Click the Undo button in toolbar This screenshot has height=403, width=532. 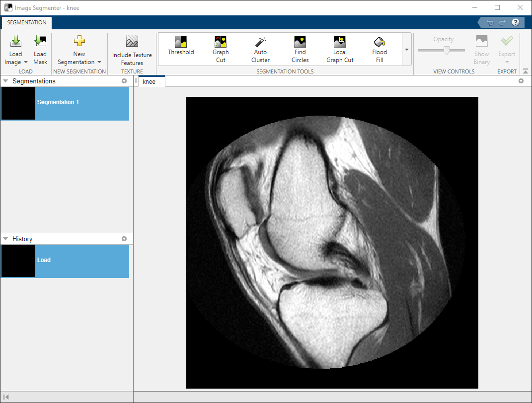[490, 22]
